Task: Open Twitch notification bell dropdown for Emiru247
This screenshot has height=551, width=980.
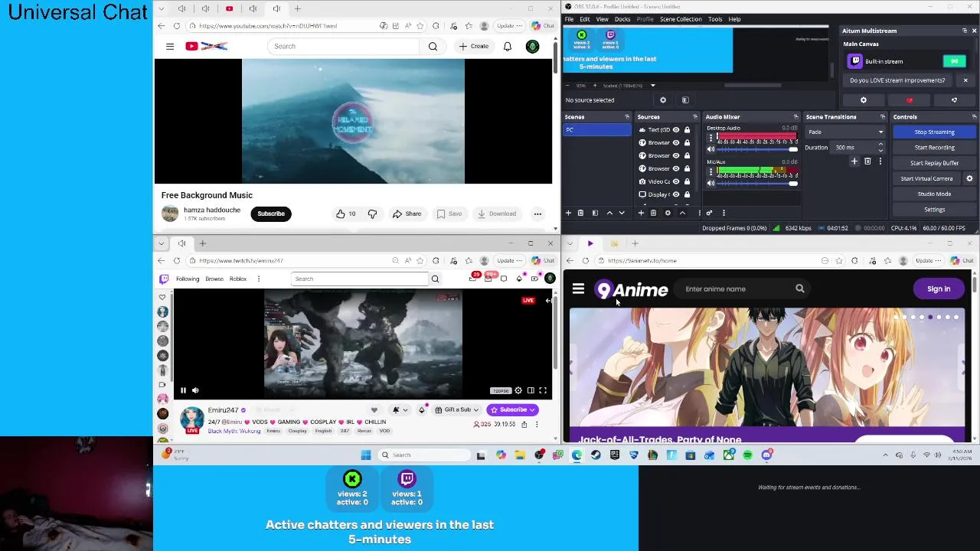Action: pos(400,409)
